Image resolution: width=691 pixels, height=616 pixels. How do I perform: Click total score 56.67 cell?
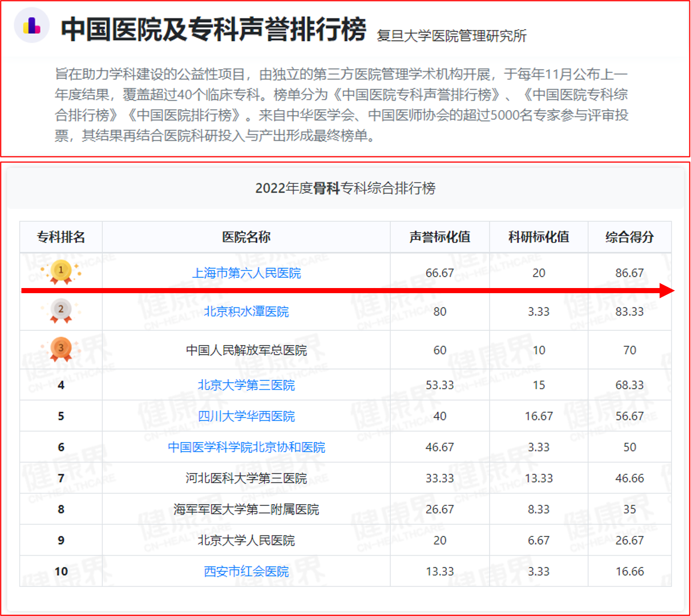(630, 416)
